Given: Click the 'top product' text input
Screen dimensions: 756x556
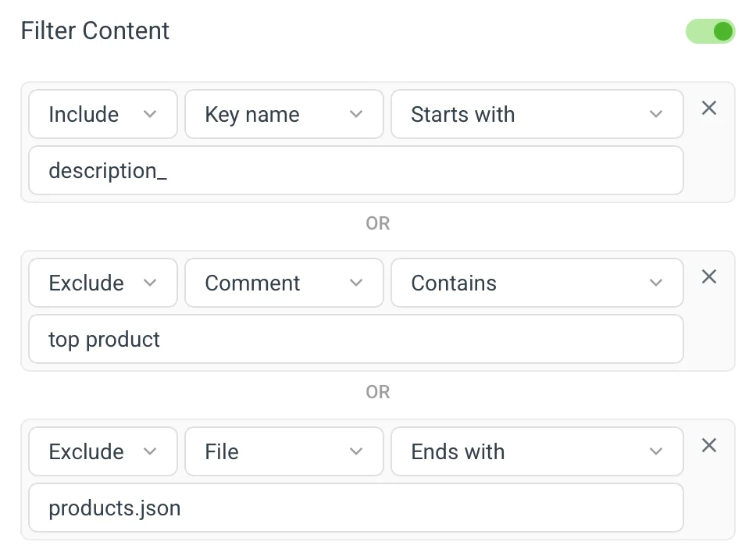Looking at the screenshot, I should 355,339.
